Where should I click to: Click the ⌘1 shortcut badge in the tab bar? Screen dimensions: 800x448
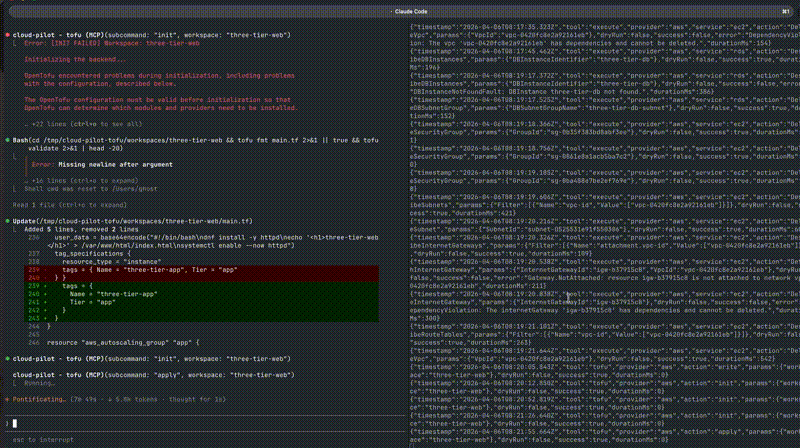(786, 6)
